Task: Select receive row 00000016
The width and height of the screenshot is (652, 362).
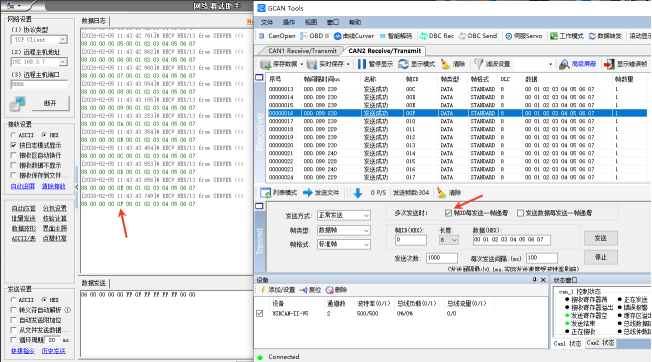Action: (457, 113)
